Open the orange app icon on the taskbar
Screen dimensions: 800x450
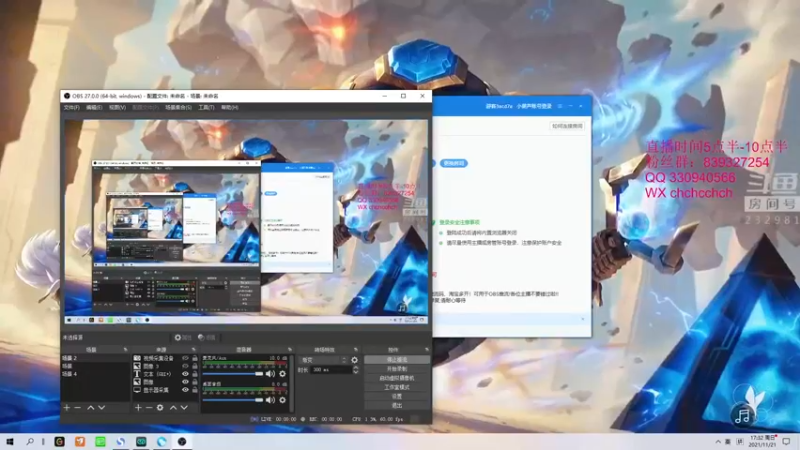click(80, 442)
